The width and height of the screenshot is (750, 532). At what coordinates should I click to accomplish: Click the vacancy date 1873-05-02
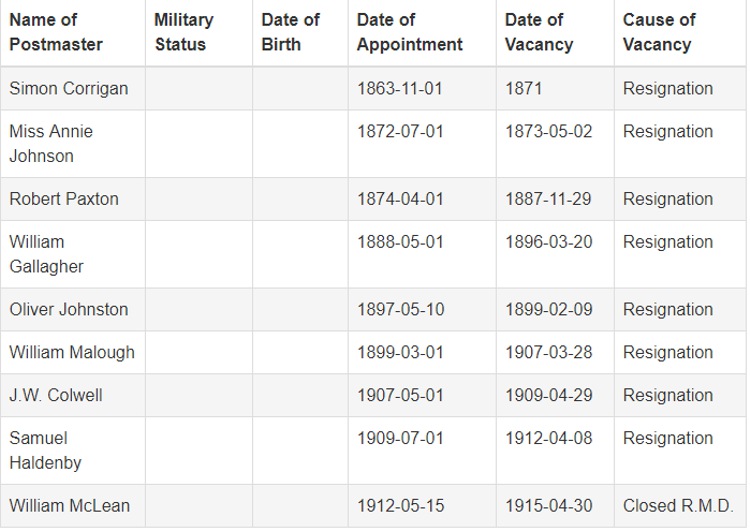click(x=549, y=131)
